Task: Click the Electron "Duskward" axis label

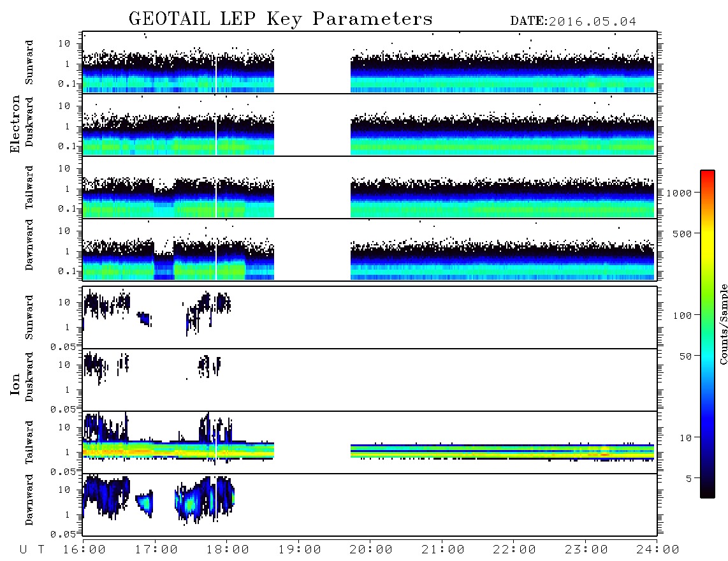Action: point(29,122)
